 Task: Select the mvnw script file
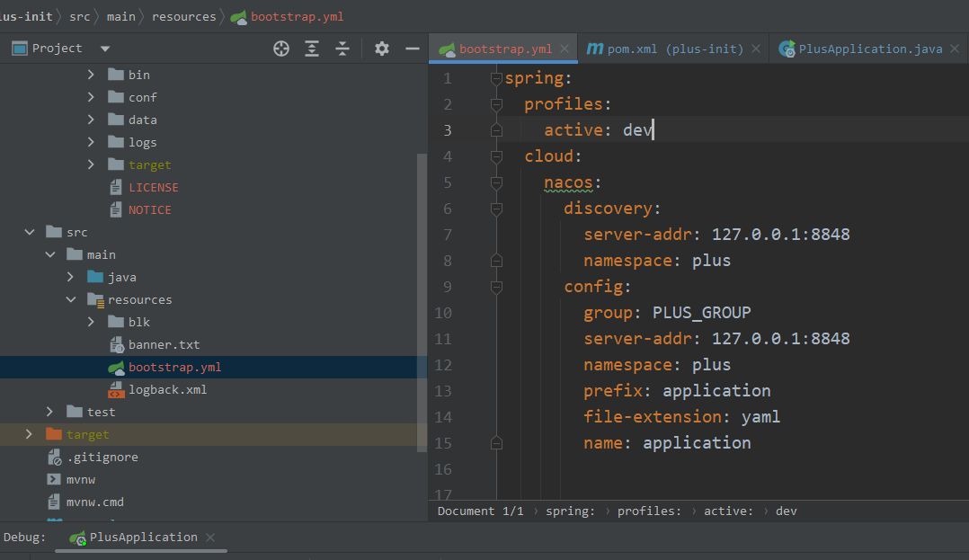tap(80, 480)
